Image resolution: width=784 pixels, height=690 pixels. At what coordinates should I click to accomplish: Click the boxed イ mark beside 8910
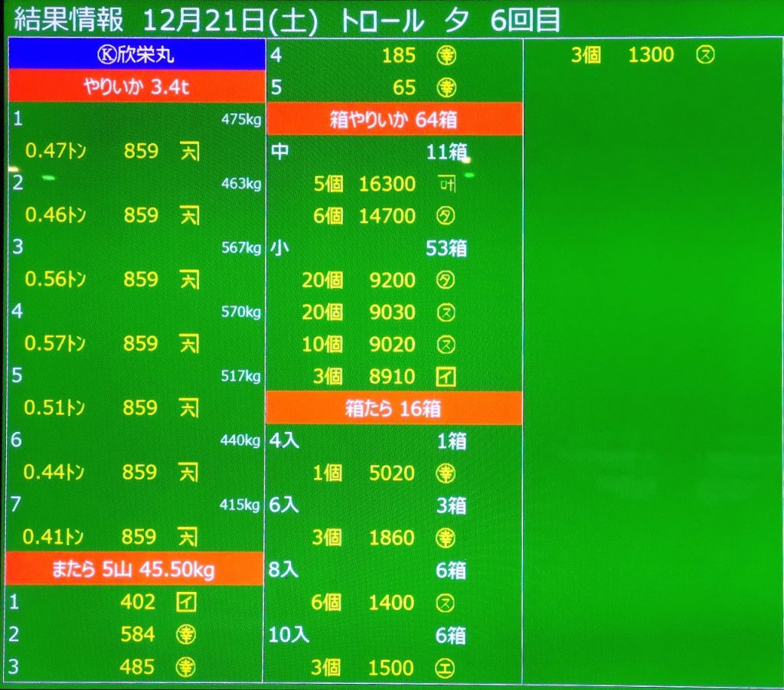pyautogui.click(x=446, y=377)
